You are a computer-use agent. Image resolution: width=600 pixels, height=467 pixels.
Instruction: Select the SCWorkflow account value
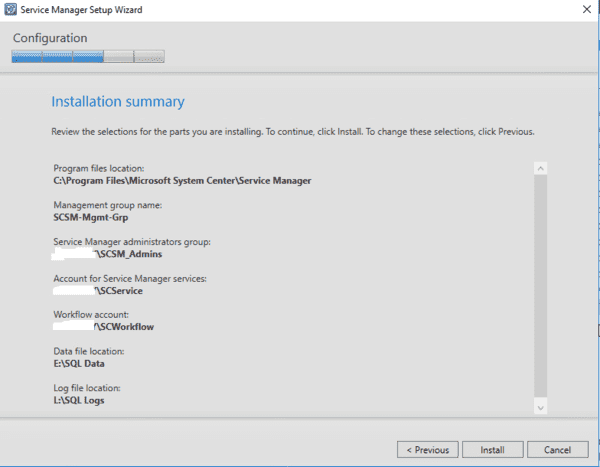pos(124,327)
